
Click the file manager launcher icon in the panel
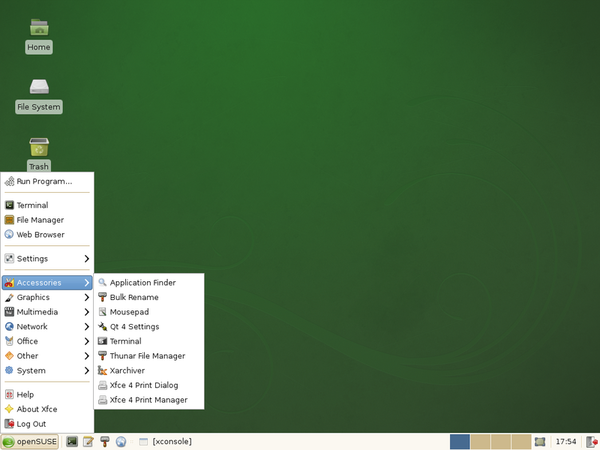pyautogui.click(x=104, y=442)
